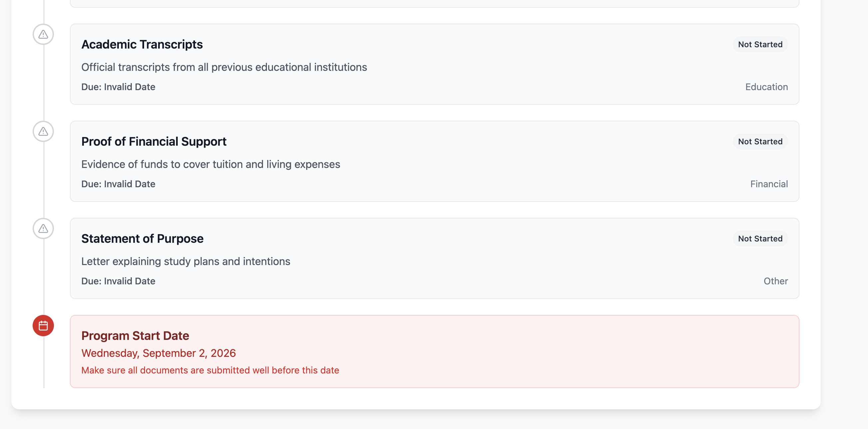Open the Proof of Financial Support title

pyautogui.click(x=154, y=141)
